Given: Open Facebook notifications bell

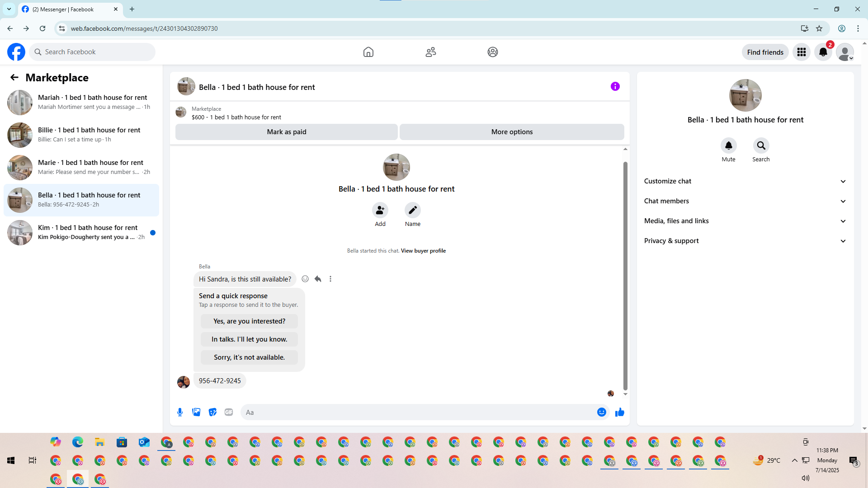Looking at the screenshot, I should 823,52.
